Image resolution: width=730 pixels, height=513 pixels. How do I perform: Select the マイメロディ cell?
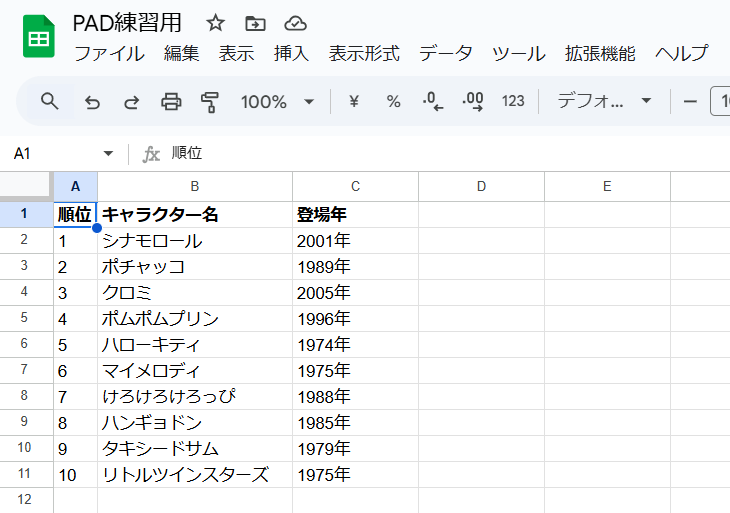[x=195, y=371]
